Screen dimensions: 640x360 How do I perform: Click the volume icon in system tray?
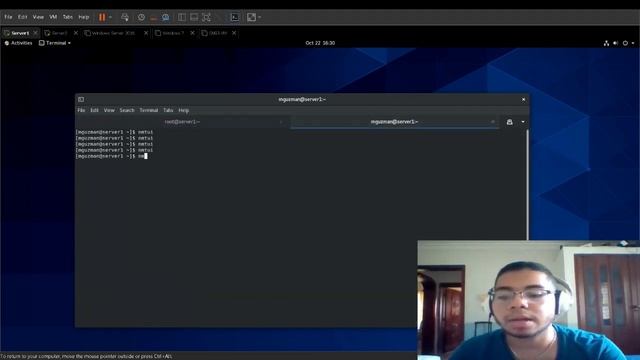coord(616,43)
